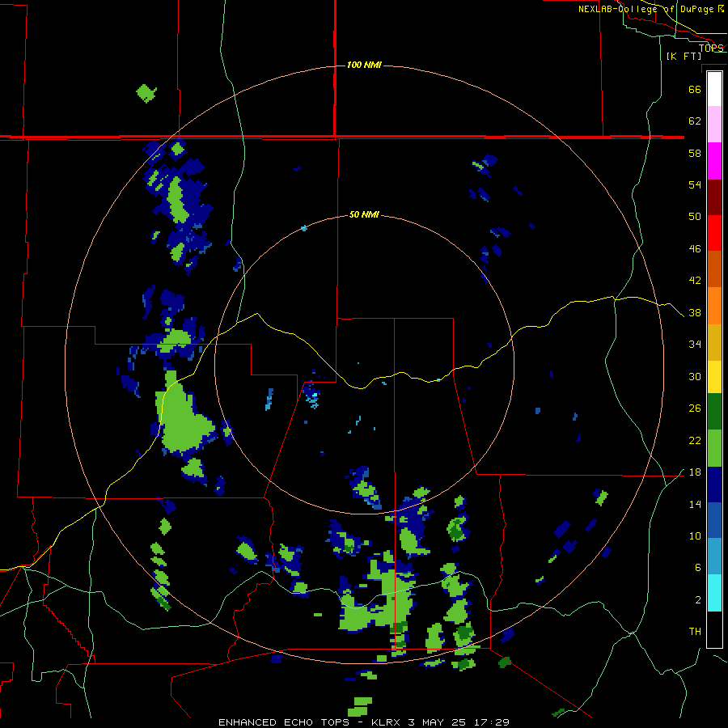728x728 pixels.
Task: Select the bright red legend swatch
Action: [x=714, y=233]
